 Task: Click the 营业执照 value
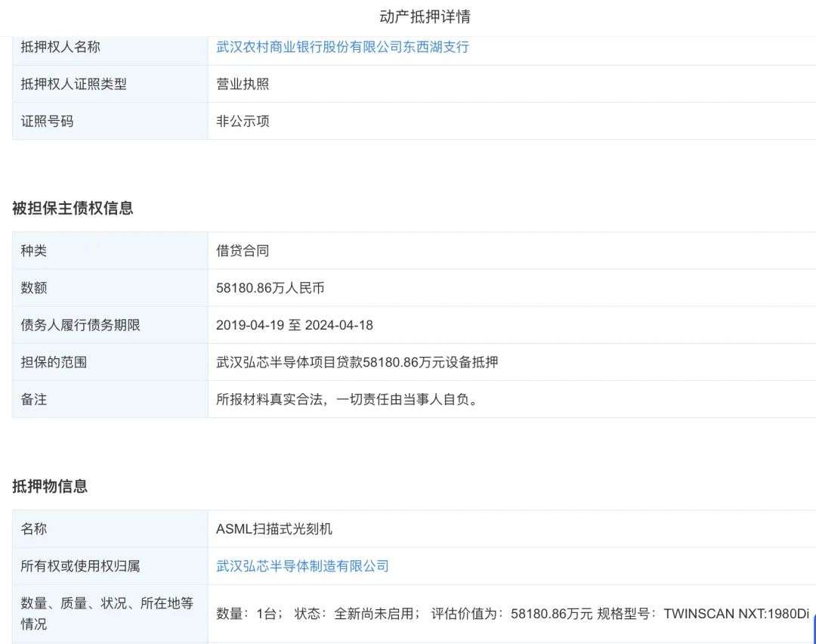[x=243, y=84]
